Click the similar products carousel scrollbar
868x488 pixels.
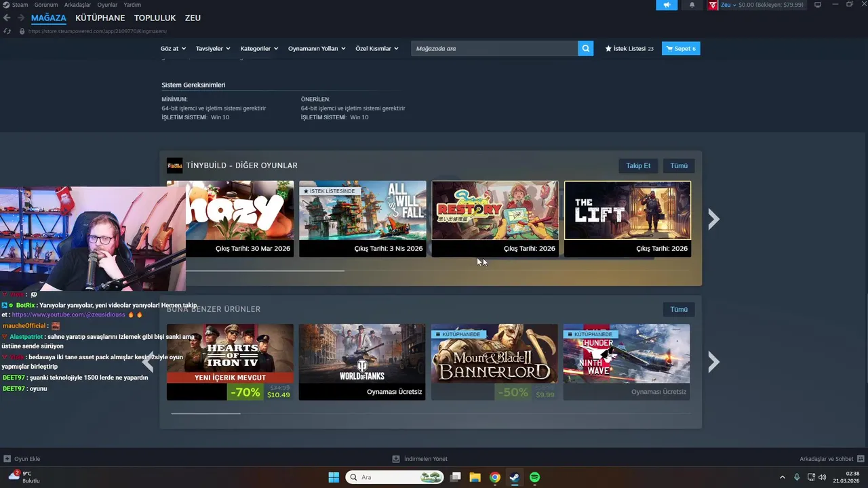click(x=205, y=413)
